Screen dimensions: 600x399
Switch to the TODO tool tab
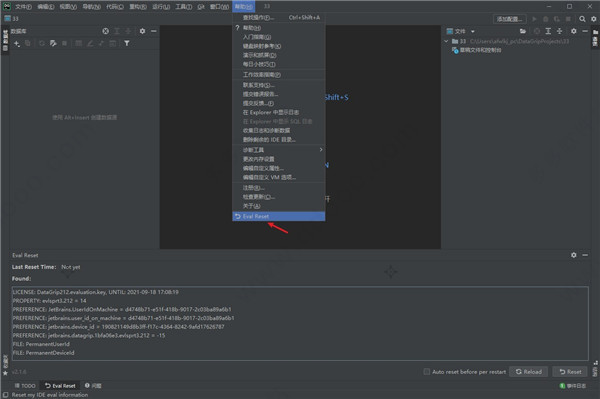[25, 386]
